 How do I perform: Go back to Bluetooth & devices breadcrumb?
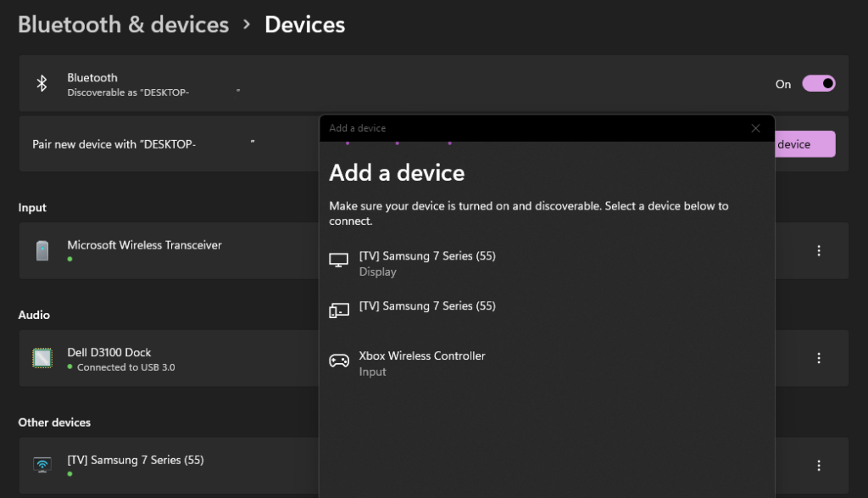[x=124, y=25]
